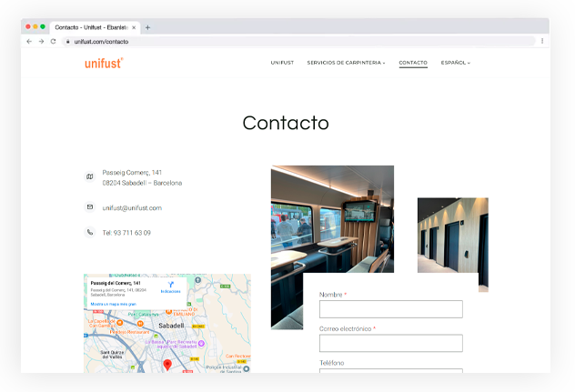
Task: Open a new tab with the plus icon
Action: click(147, 27)
